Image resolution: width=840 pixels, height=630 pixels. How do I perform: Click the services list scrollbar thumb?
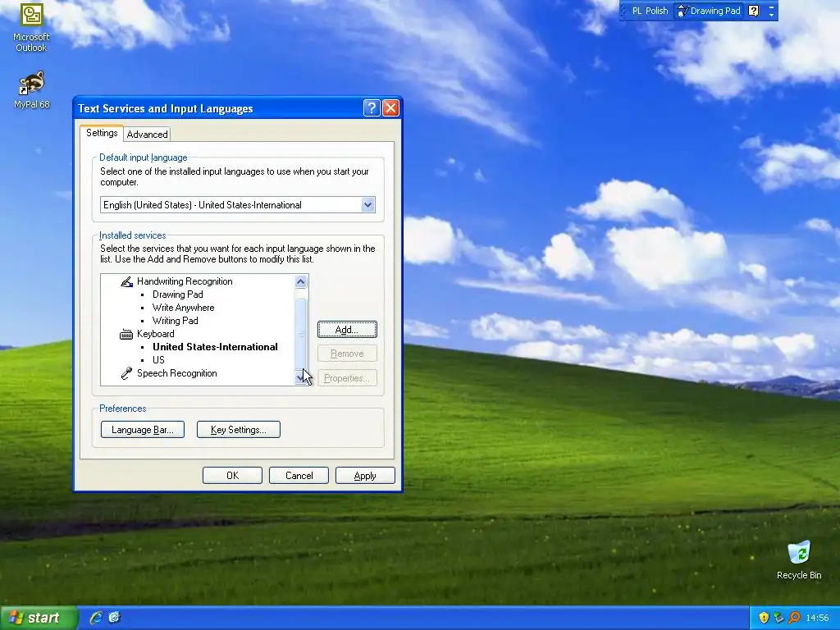pyautogui.click(x=300, y=334)
